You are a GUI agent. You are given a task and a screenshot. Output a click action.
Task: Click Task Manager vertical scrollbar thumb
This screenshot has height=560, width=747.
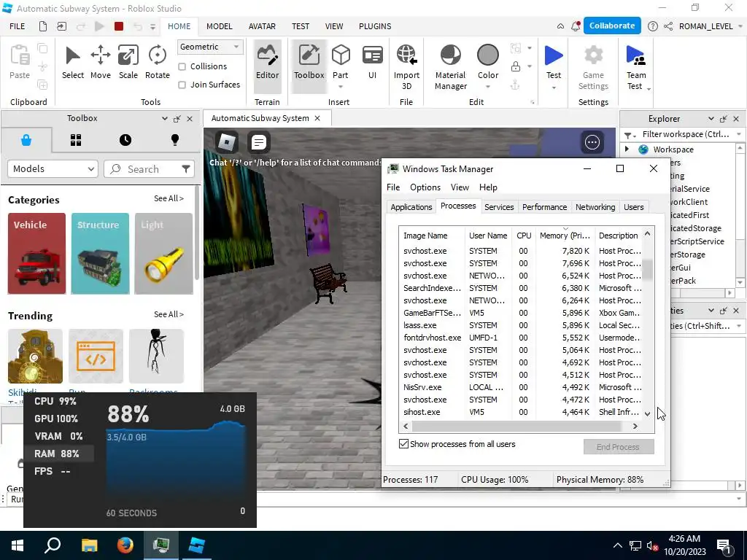coord(648,269)
